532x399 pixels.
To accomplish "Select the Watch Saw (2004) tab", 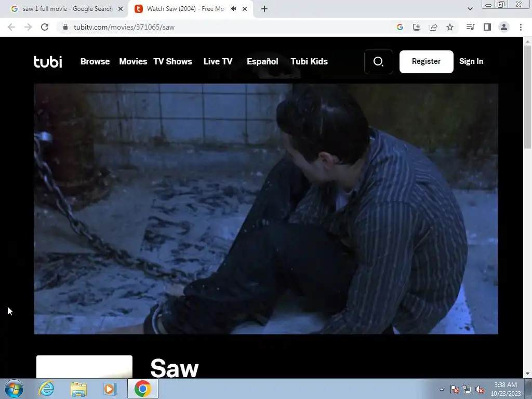I will tap(191, 9).
